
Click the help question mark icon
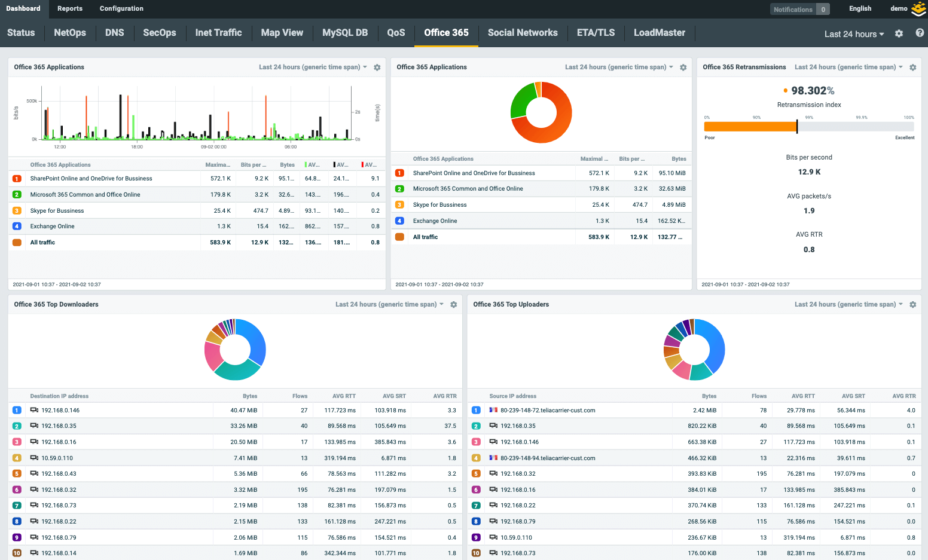pyautogui.click(x=920, y=33)
